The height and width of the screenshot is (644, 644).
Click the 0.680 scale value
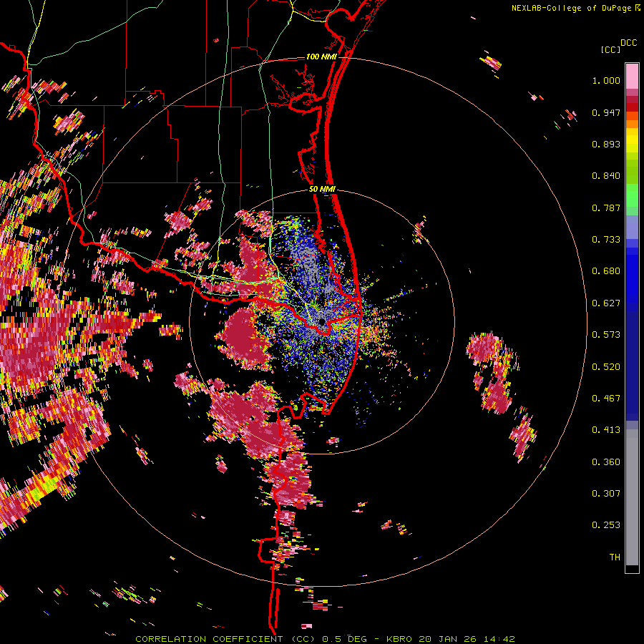(x=606, y=271)
